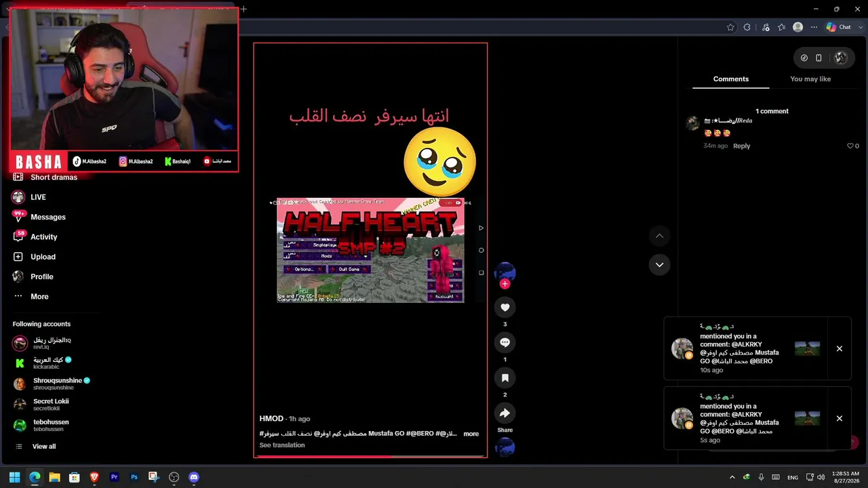Open the browser Extensions puzzle icon

point(747,28)
